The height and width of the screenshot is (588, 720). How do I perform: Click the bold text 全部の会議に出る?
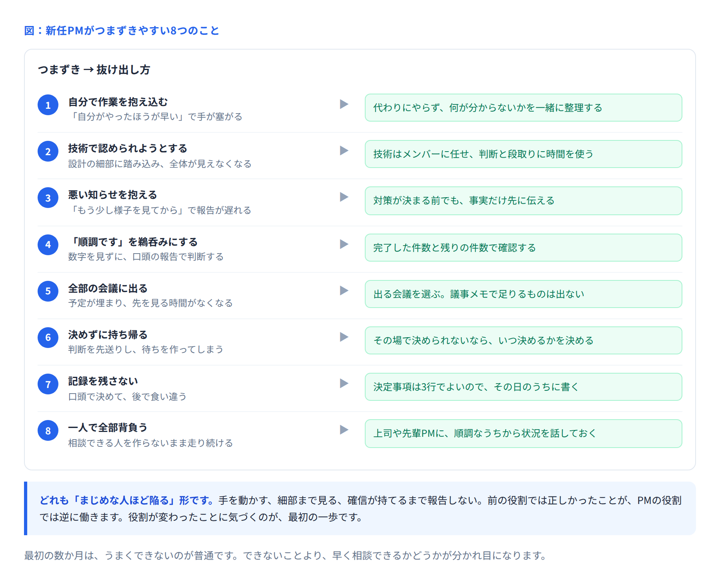tap(108, 288)
